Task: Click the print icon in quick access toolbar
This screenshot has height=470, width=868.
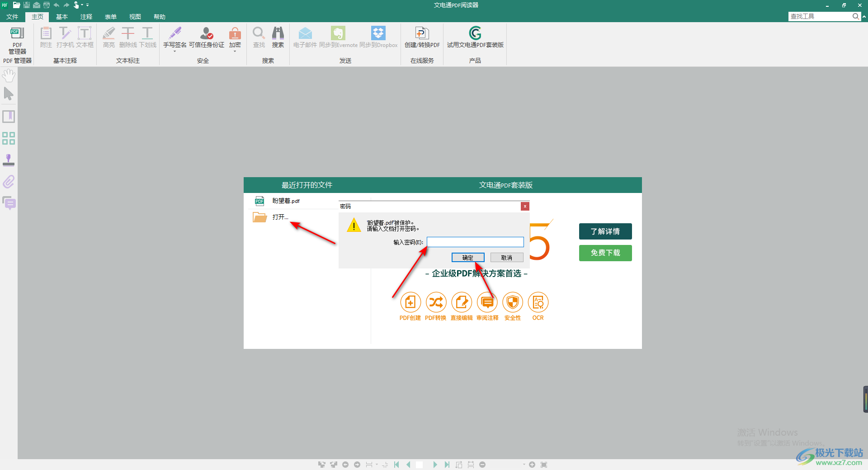Action: pyautogui.click(x=47, y=5)
